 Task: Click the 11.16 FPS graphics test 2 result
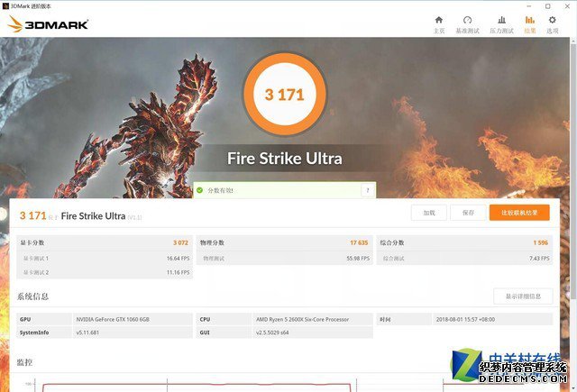pos(179,272)
